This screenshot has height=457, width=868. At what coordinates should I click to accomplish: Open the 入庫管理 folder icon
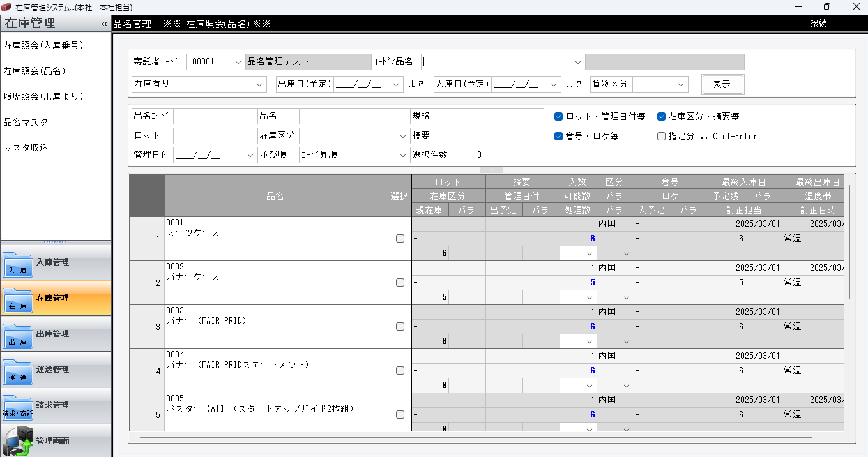pos(17,264)
